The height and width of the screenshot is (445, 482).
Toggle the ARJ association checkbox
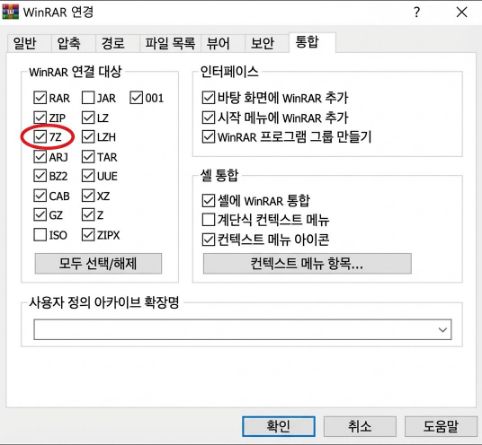tap(40, 157)
